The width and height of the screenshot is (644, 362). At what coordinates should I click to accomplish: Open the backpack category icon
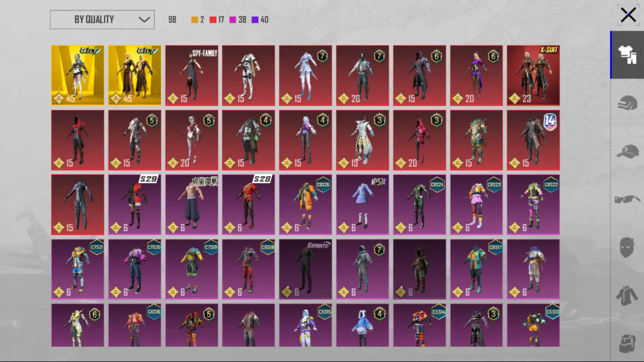pos(627,344)
